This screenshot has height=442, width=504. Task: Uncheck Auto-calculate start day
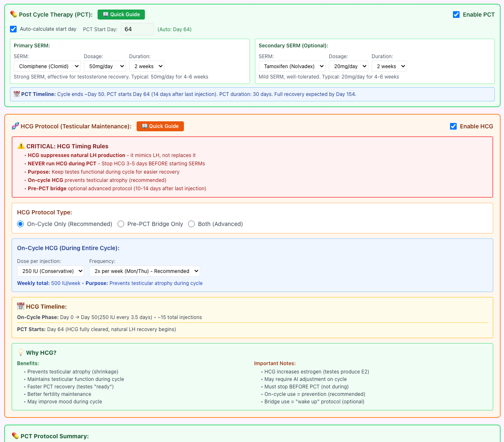pos(13,29)
